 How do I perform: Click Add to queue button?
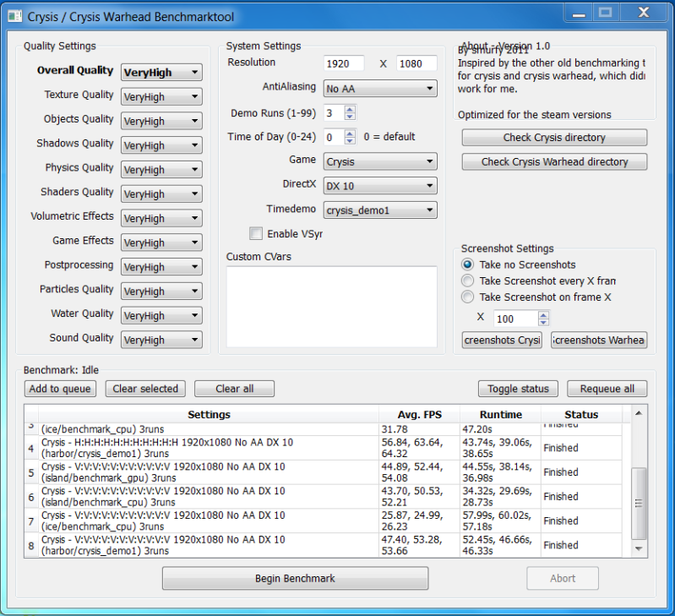coord(60,389)
